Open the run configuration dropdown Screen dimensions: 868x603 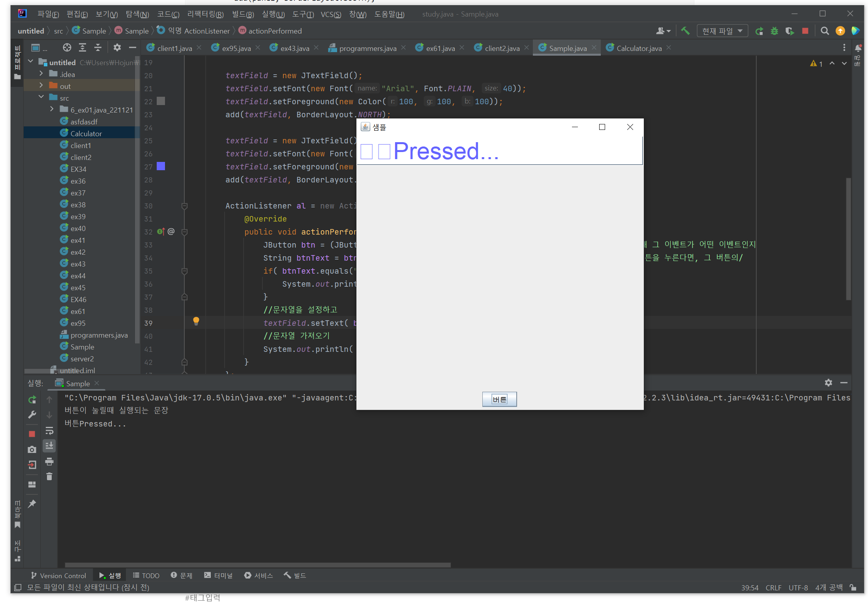pos(722,31)
